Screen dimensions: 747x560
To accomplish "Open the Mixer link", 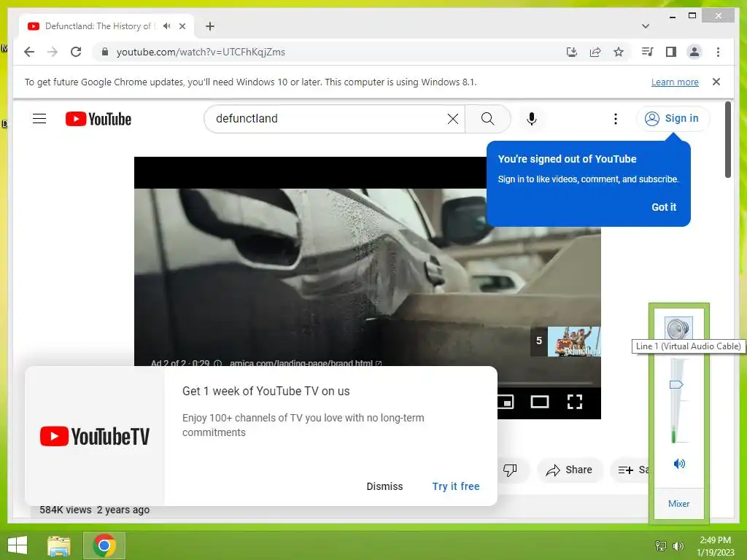I will pos(678,503).
